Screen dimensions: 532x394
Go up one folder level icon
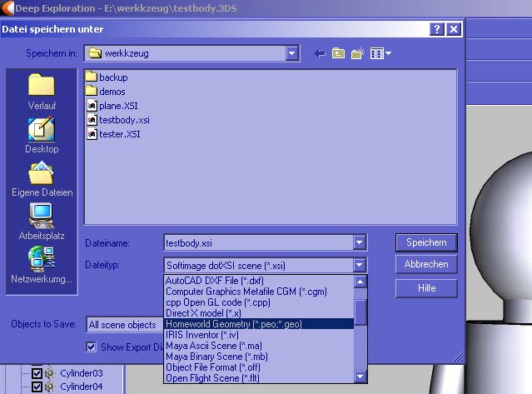click(339, 53)
